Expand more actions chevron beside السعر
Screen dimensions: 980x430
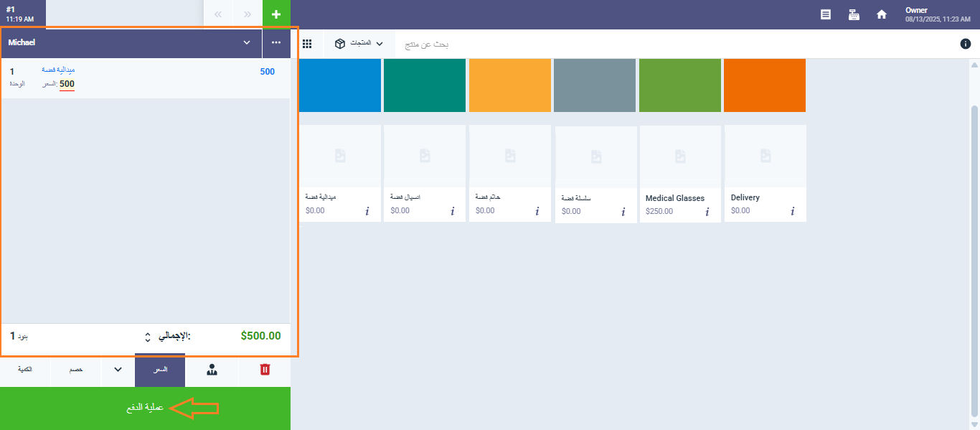(x=118, y=370)
